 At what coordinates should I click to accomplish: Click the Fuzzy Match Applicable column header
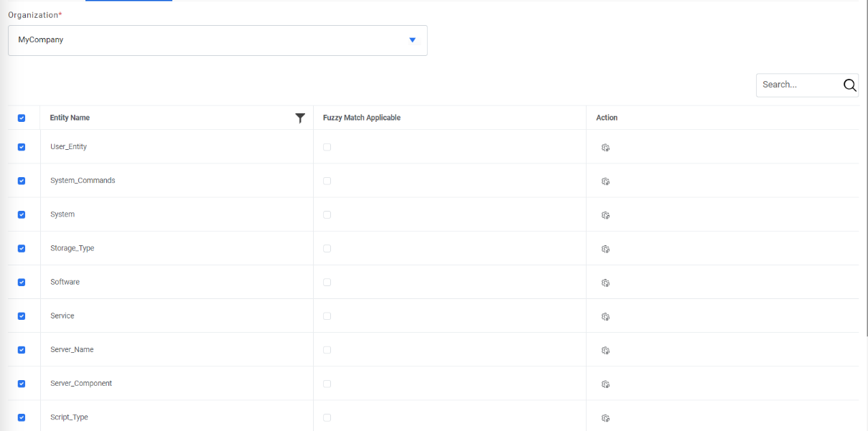coord(362,118)
